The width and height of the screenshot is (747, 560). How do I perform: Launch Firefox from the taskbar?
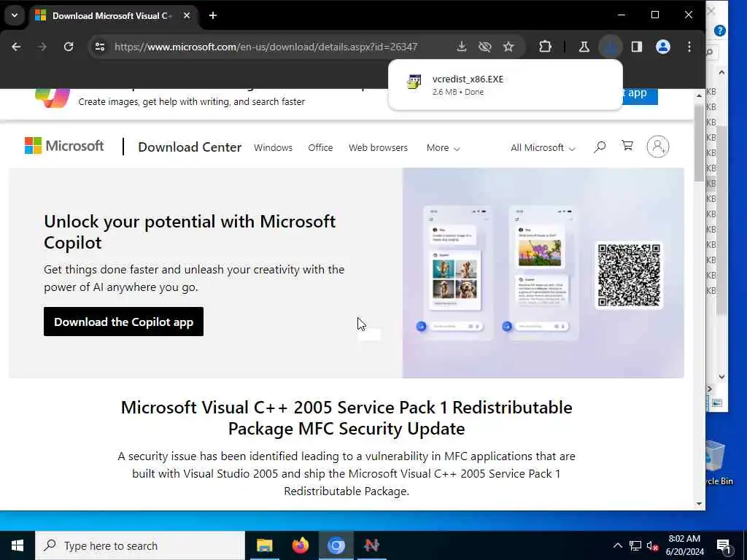pos(300,545)
